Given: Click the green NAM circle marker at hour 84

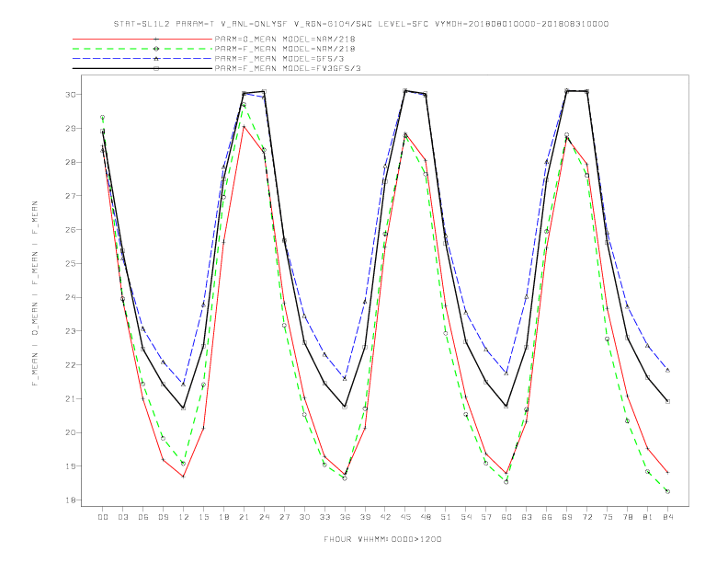Looking at the screenshot, I should pyautogui.click(x=667, y=491).
